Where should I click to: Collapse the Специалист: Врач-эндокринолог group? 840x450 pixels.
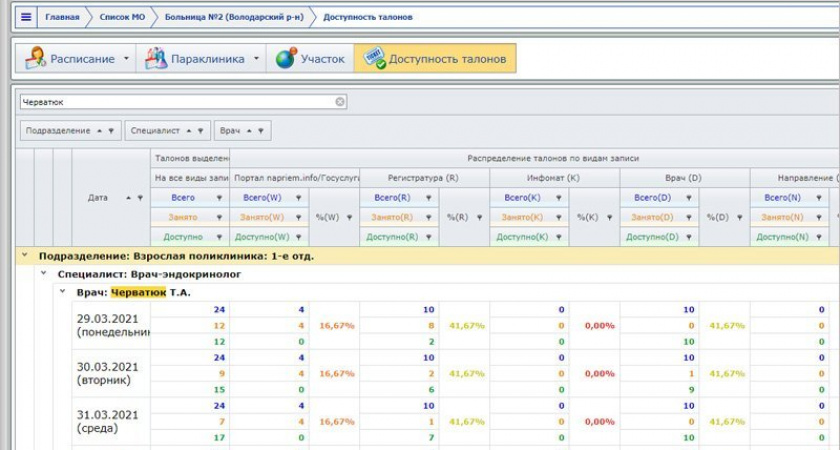43,273
